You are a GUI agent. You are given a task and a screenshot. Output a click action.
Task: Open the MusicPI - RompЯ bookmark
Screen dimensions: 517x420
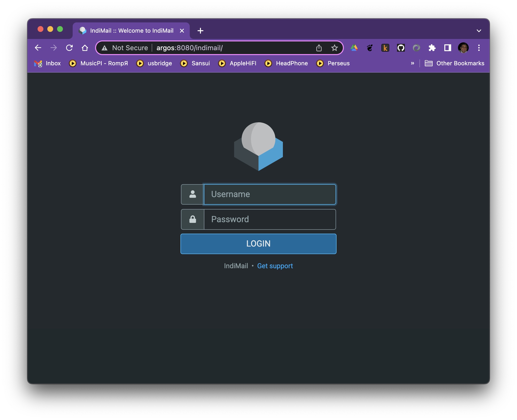click(x=99, y=63)
